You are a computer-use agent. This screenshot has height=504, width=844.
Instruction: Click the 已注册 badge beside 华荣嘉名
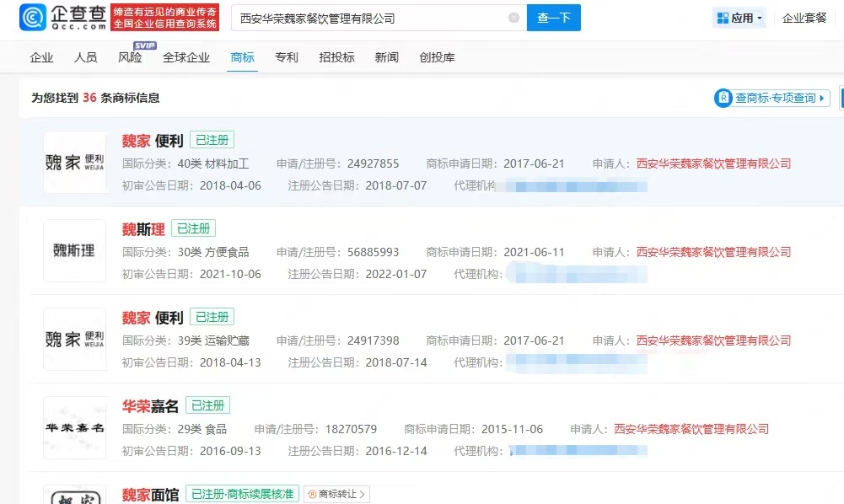coord(207,405)
